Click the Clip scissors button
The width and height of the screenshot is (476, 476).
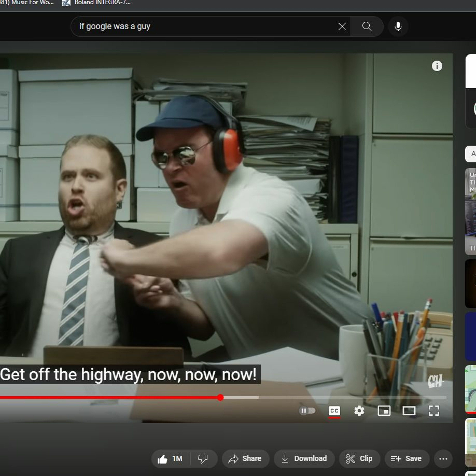[x=360, y=459]
